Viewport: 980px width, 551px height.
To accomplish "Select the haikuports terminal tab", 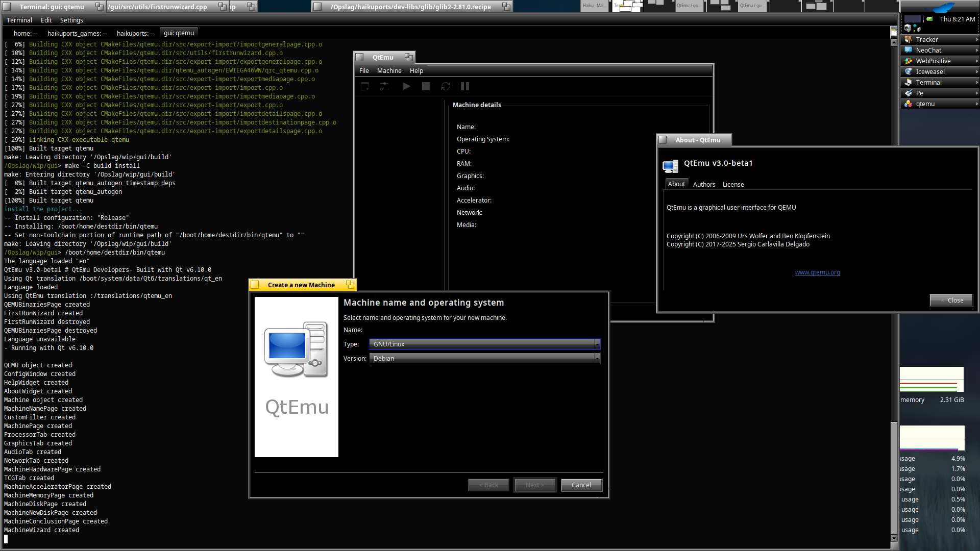I will tap(135, 33).
